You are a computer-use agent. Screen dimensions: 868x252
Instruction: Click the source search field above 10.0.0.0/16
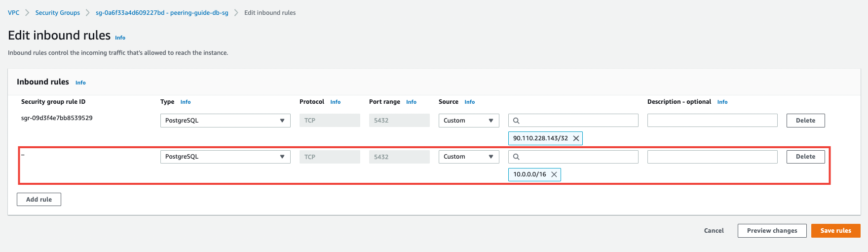coord(573,157)
